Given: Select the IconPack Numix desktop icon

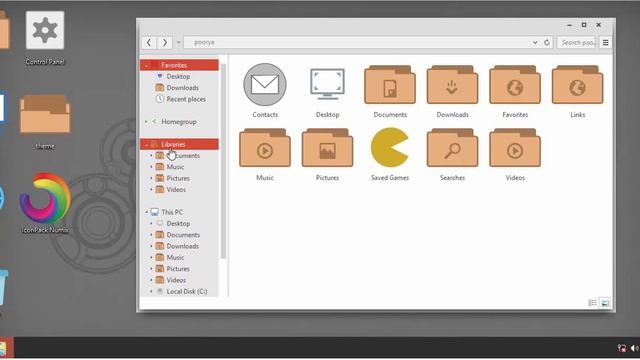Looking at the screenshot, I should pos(45,198).
